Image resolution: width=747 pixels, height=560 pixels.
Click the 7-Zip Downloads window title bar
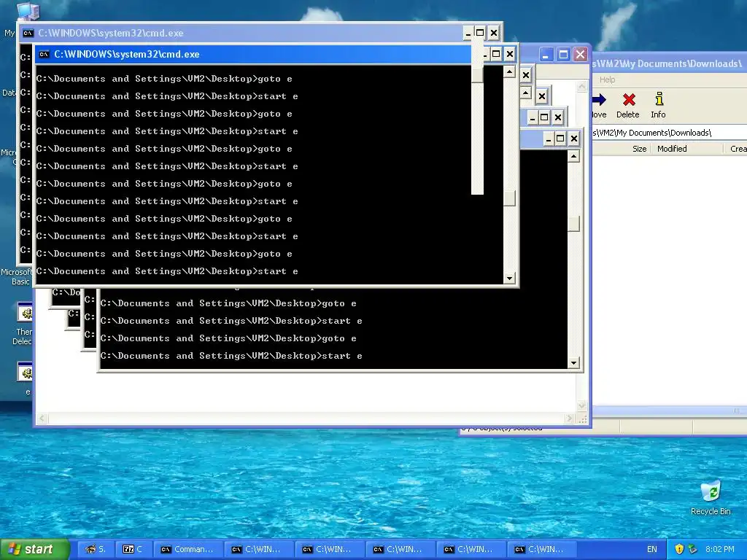[670, 63]
